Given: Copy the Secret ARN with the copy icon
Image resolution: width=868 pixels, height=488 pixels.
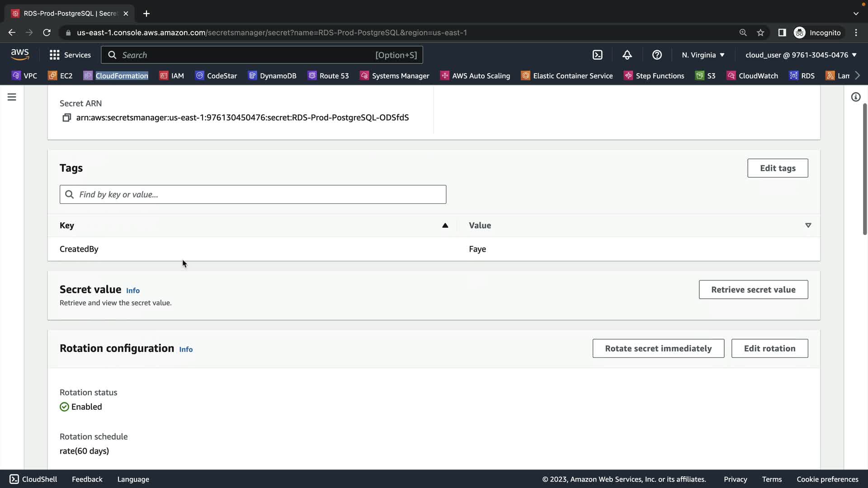Looking at the screenshot, I should click(66, 117).
